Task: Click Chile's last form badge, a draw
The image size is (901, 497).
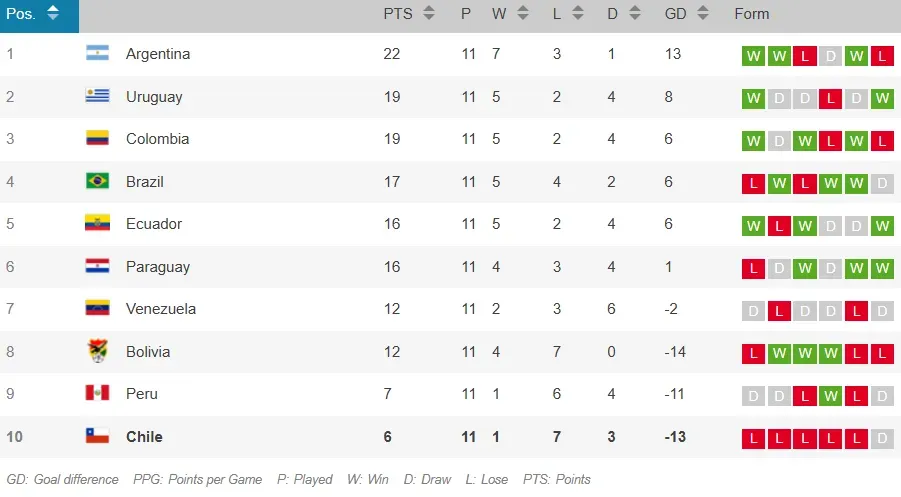Action: 881,439
